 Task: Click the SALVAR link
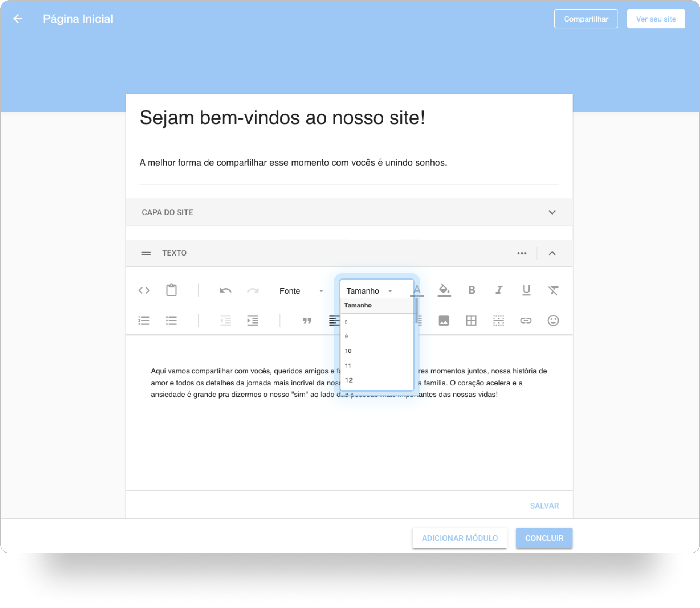[544, 506]
